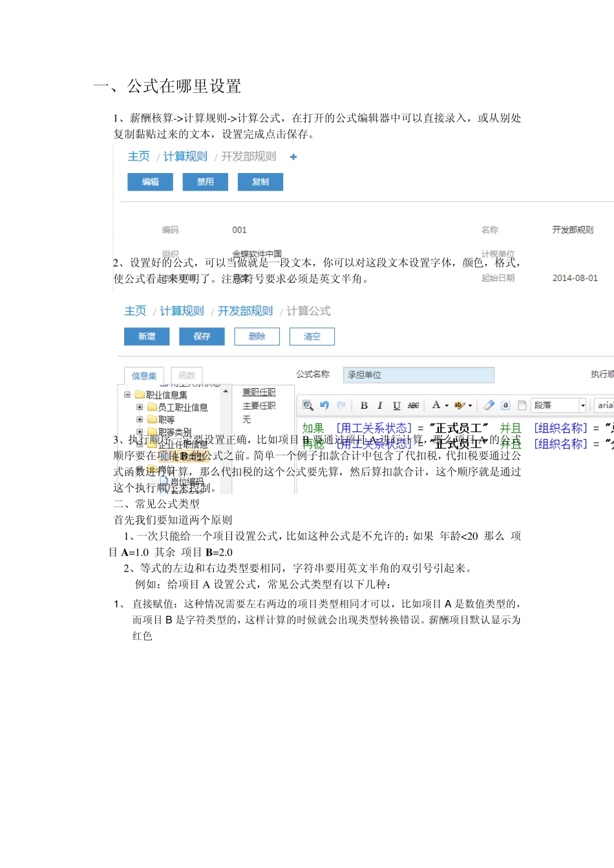Click the 新增 button

[147, 336]
